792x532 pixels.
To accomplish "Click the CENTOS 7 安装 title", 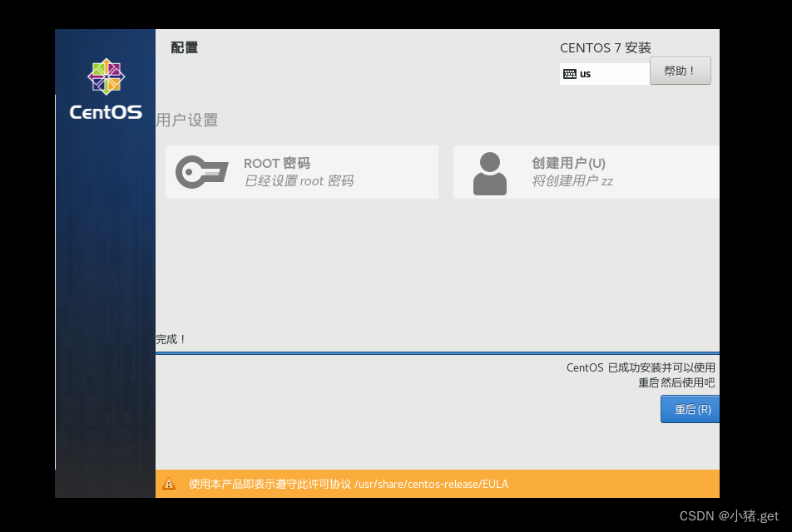I will [605, 48].
